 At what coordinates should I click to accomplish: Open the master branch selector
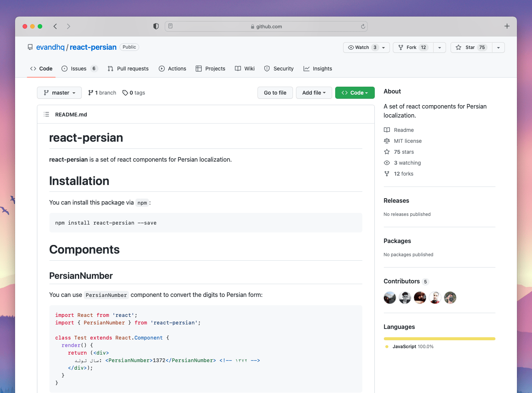click(x=59, y=93)
